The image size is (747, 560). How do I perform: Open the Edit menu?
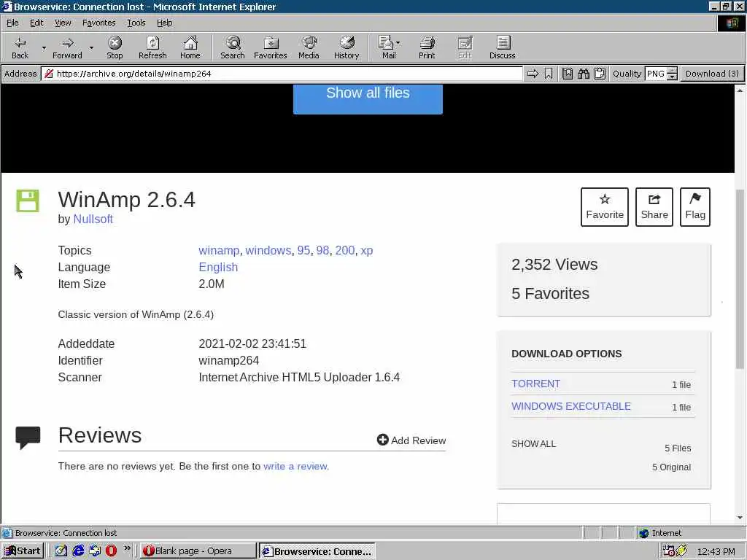[x=36, y=23]
